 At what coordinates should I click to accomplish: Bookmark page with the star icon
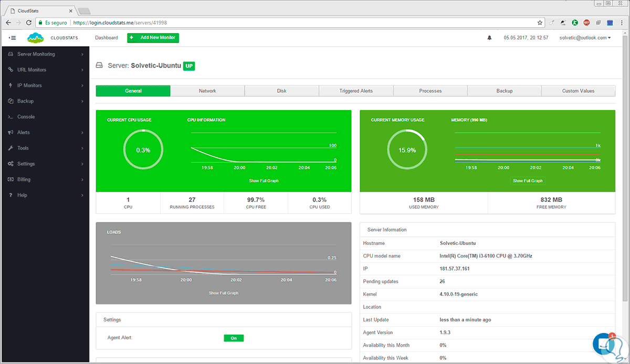(x=540, y=23)
